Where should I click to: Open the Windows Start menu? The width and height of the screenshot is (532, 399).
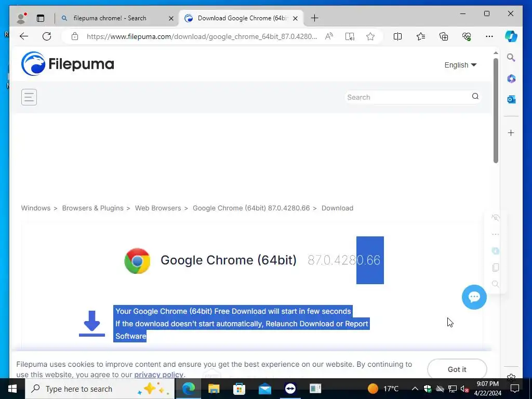(x=12, y=389)
